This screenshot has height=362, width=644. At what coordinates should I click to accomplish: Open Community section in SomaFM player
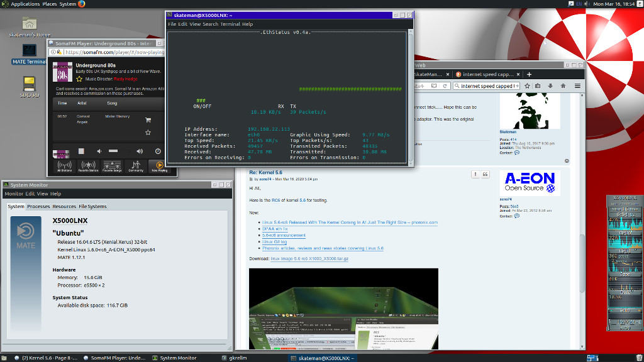pos(136,166)
